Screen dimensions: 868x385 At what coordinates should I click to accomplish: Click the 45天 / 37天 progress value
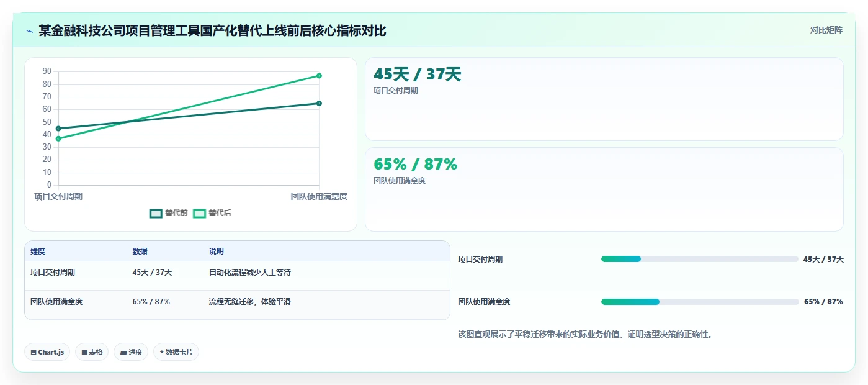[x=823, y=260]
